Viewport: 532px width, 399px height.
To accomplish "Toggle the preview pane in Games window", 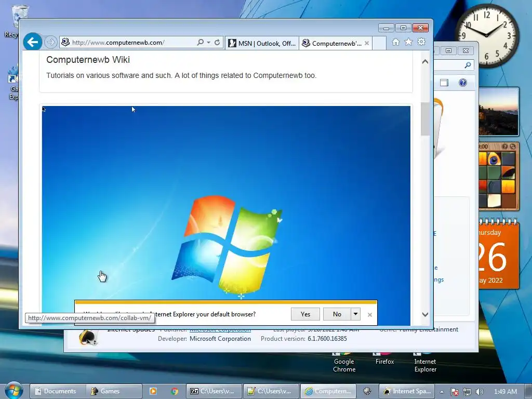I will click(444, 83).
